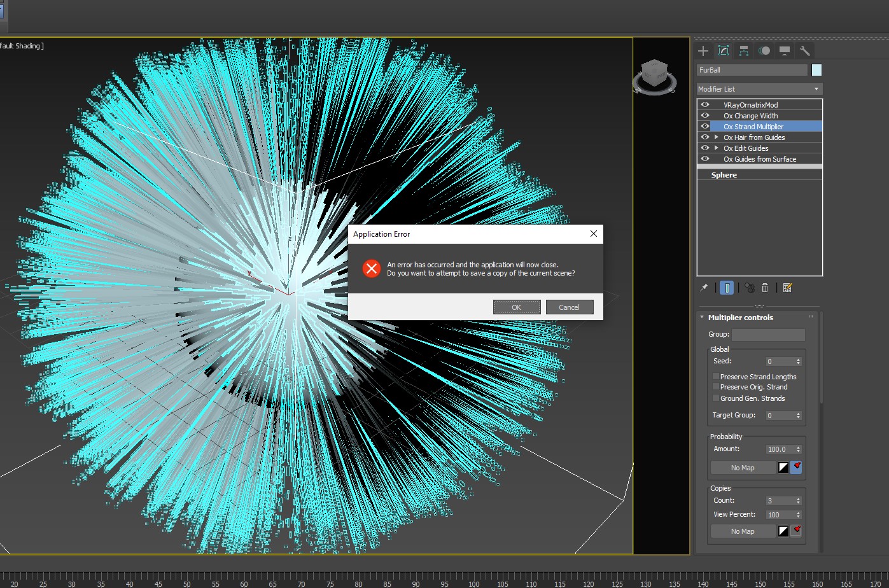889x588 pixels.
Task: Open the Motion panel tab
Action: 764,51
